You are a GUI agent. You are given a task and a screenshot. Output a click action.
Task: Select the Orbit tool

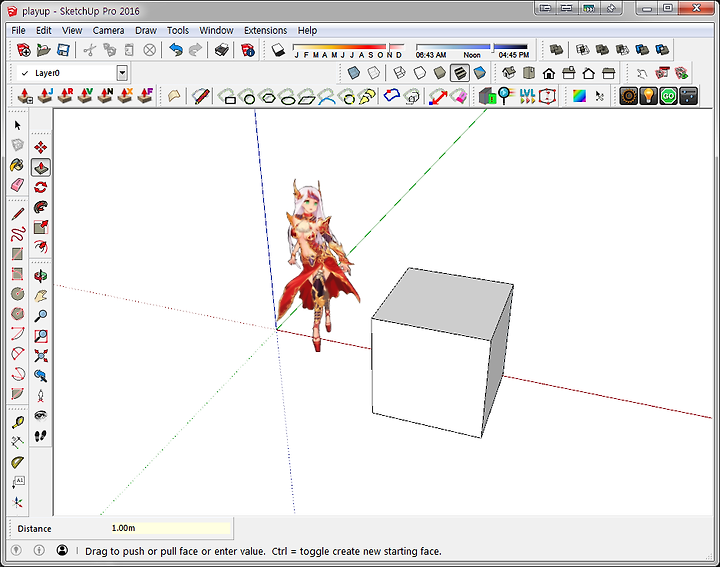coord(41,276)
